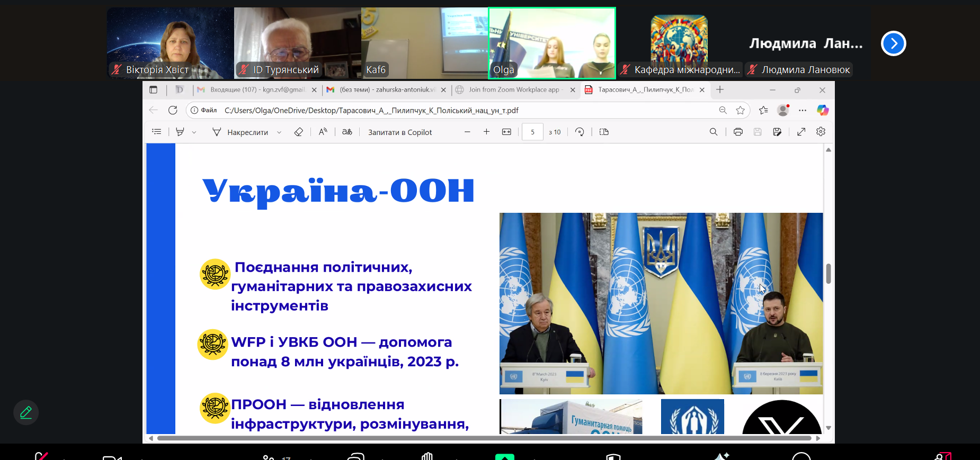Open the PDF table of contents panel
The image size is (980, 460).
(157, 132)
